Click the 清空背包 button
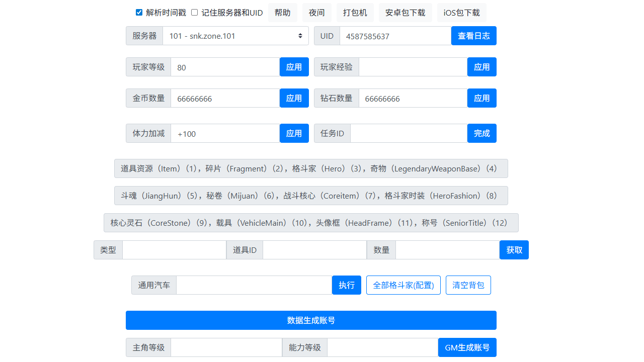Image resolution: width=644 pixels, height=362 pixels. (x=468, y=285)
